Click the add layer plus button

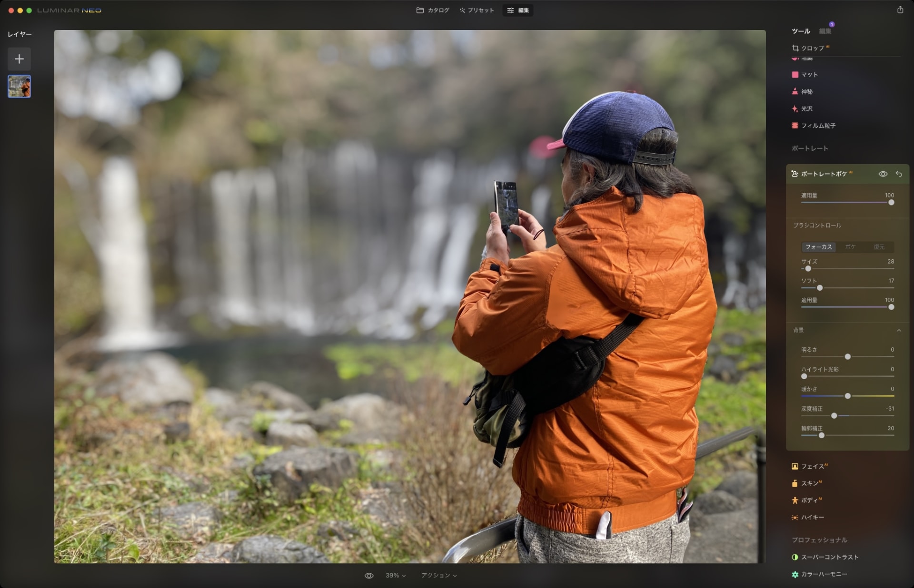pos(19,59)
